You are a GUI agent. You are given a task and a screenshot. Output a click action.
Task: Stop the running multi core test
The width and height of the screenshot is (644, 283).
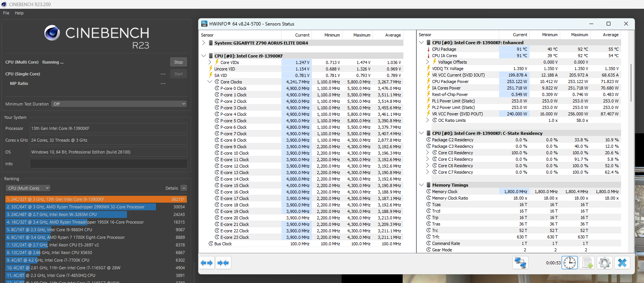tap(178, 62)
